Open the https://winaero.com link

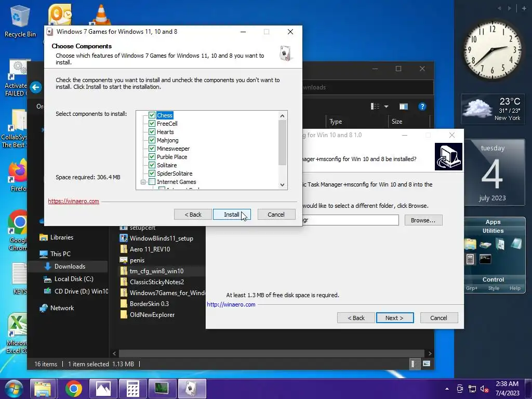pyautogui.click(x=73, y=201)
